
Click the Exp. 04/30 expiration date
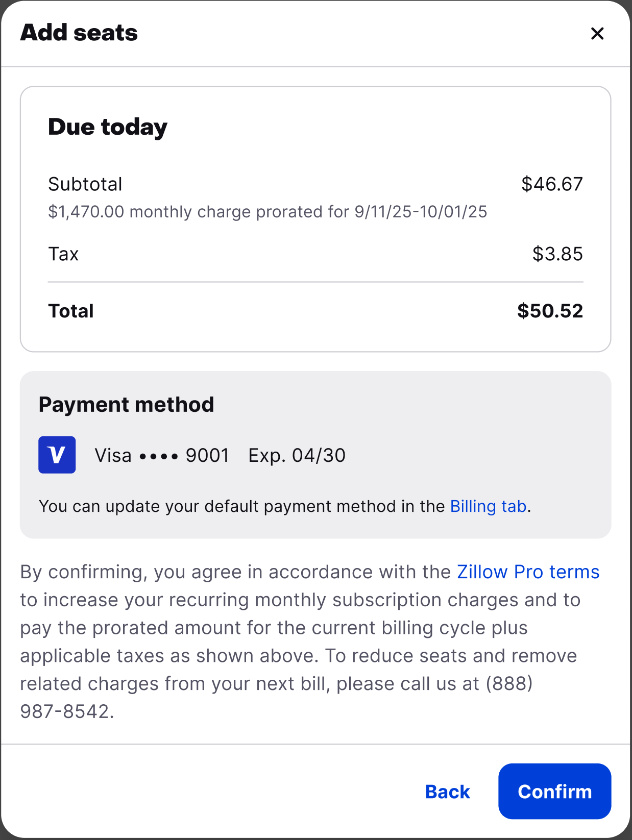click(297, 455)
